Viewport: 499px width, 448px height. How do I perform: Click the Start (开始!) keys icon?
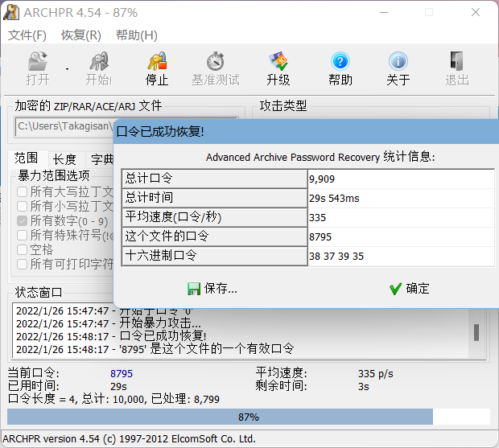click(x=99, y=61)
